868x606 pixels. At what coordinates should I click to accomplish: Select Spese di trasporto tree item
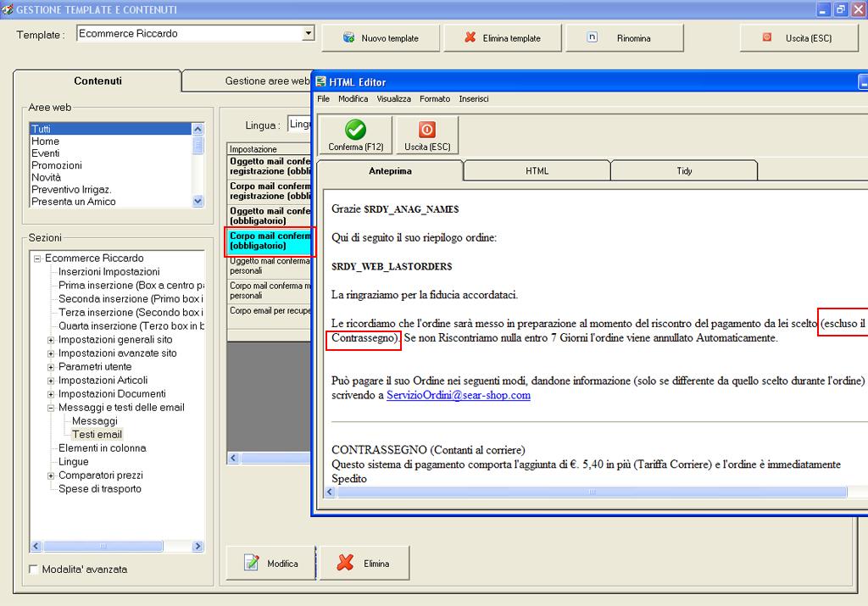(x=100, y=489)
